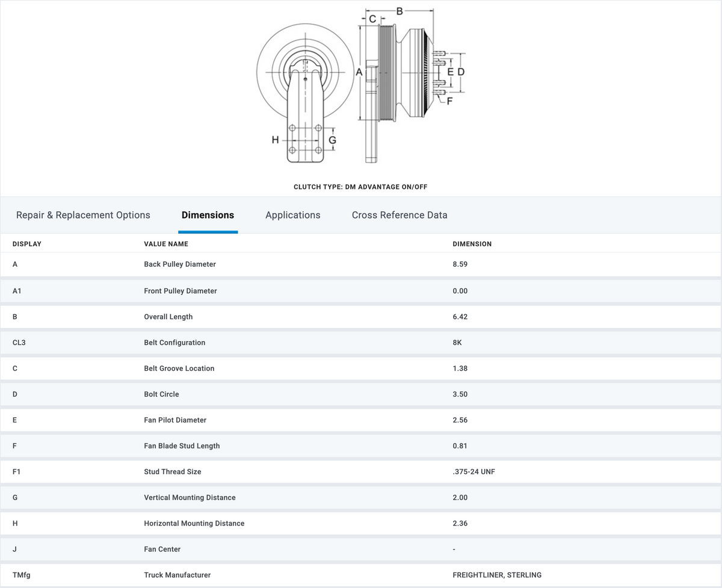The image size is (722, 588).
Task: Click the DIMENSION column header
Action: 472,244
